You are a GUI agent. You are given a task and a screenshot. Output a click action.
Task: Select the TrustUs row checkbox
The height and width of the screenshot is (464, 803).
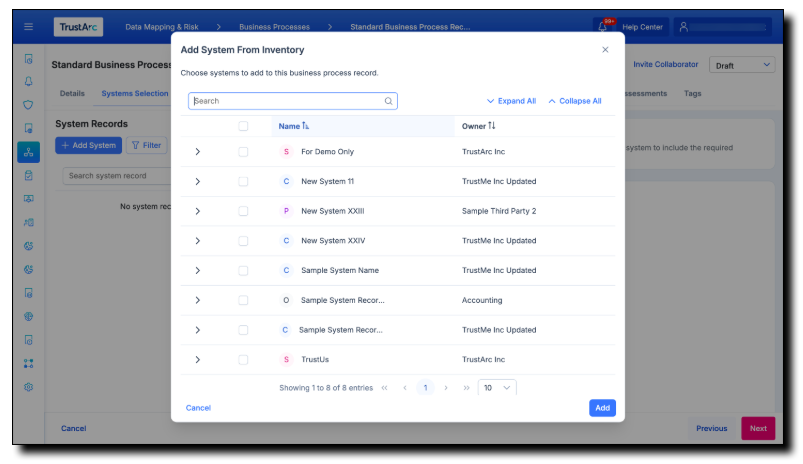pyautogui.click(x=243, y=360)
